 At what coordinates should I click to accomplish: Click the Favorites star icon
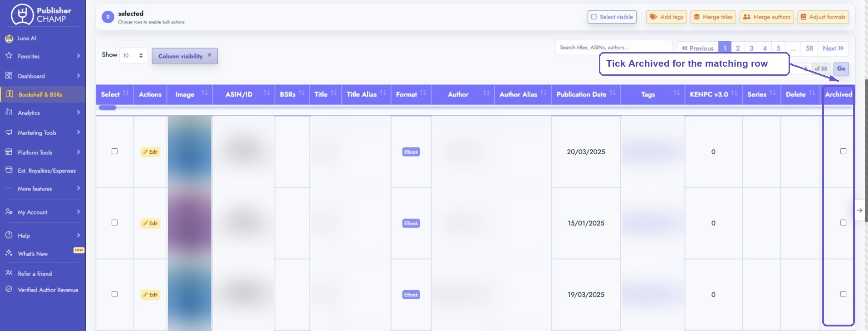[x=9, y=56]
